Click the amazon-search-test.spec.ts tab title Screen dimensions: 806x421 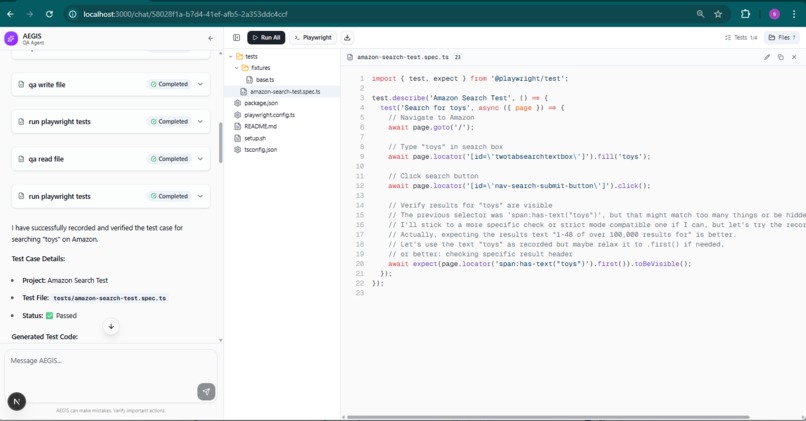pos(403,57)
